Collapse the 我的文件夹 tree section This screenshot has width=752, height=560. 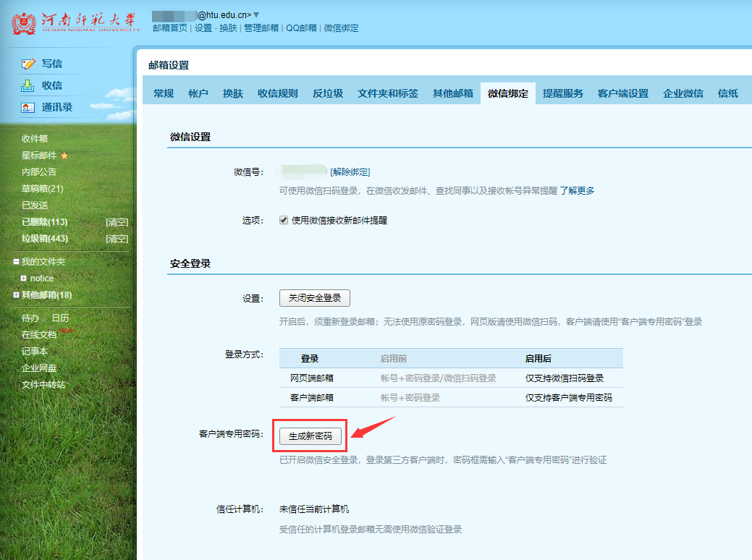click(16, 262)
